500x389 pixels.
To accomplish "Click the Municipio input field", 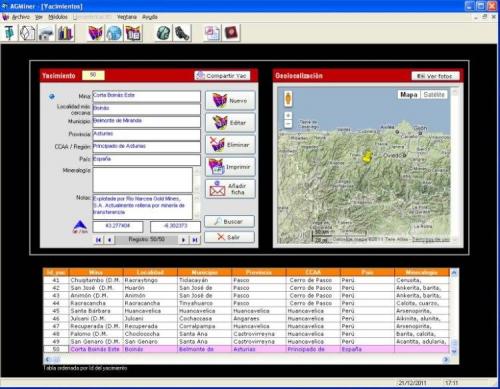I will pyautogui.click(x=146, y=121).
